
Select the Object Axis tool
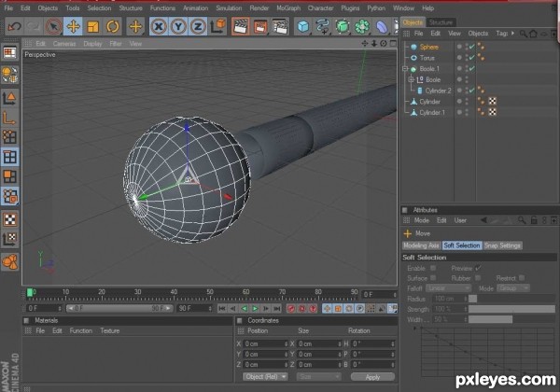[x=9, y=118]
